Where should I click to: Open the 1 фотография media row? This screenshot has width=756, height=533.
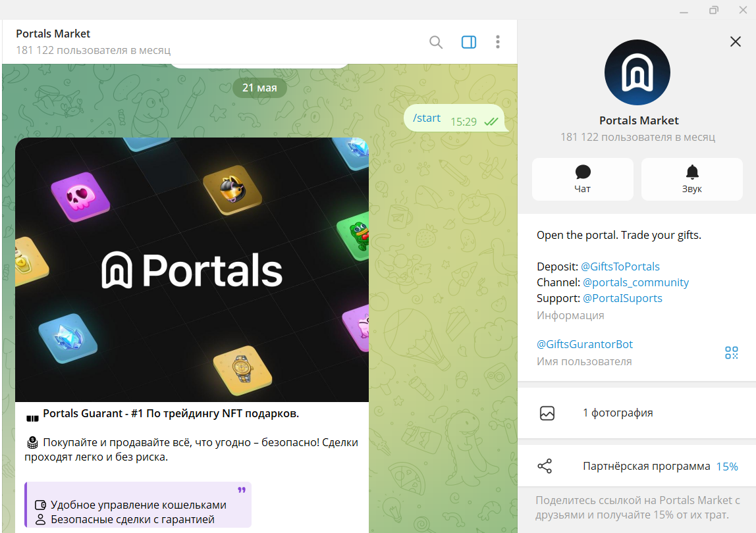637,413
